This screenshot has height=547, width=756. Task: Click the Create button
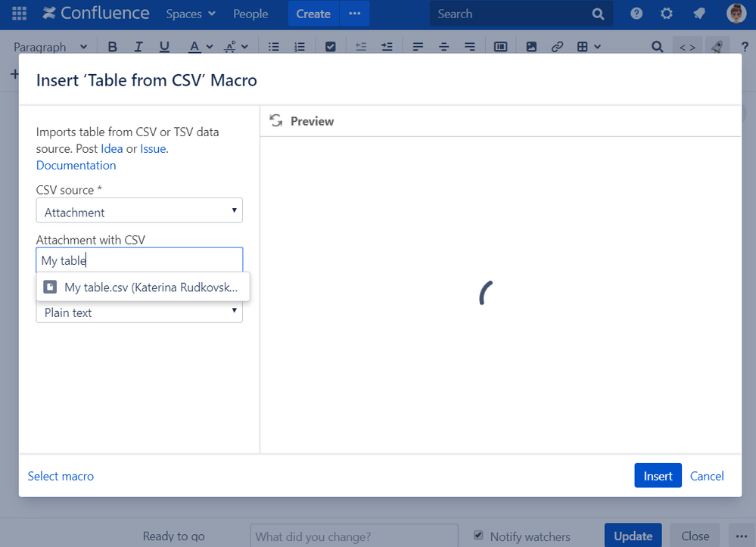tap(313, 14)
